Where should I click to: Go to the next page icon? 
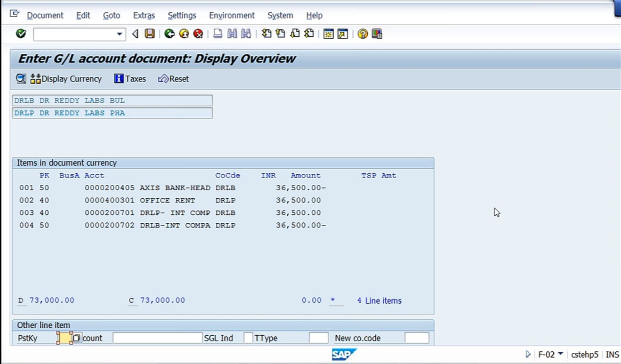click(x=295, y=34)
